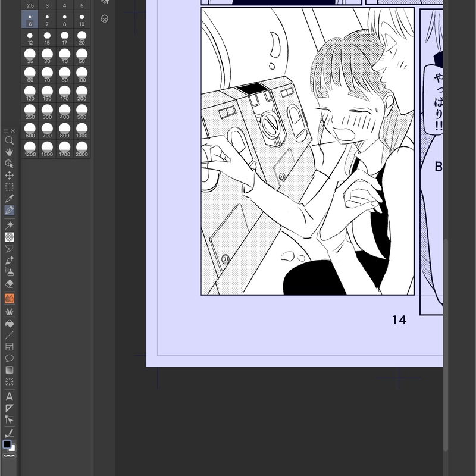The image size is (476, 476).
Task: Click page number 14 on canvas
Action: pos(399,320)
